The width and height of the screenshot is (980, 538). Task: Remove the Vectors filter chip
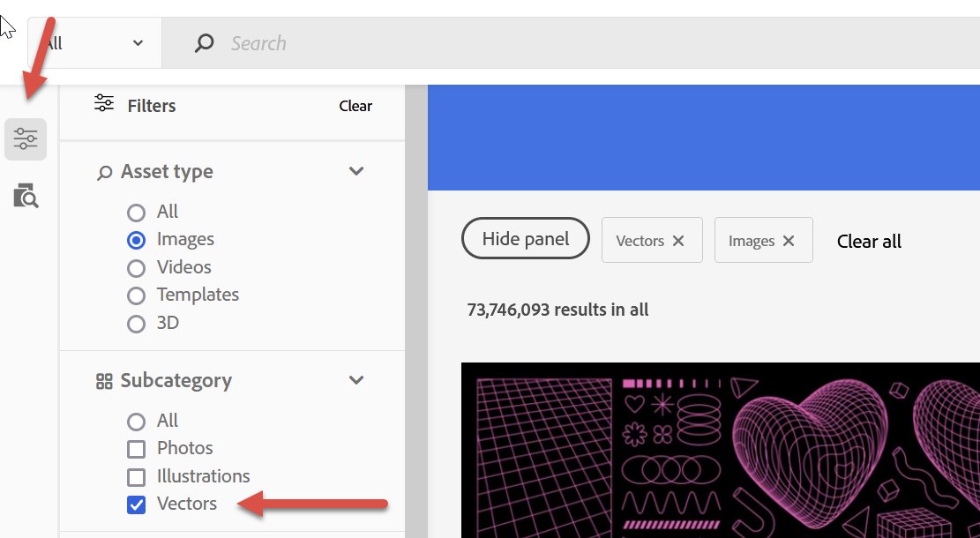point(678,239)
